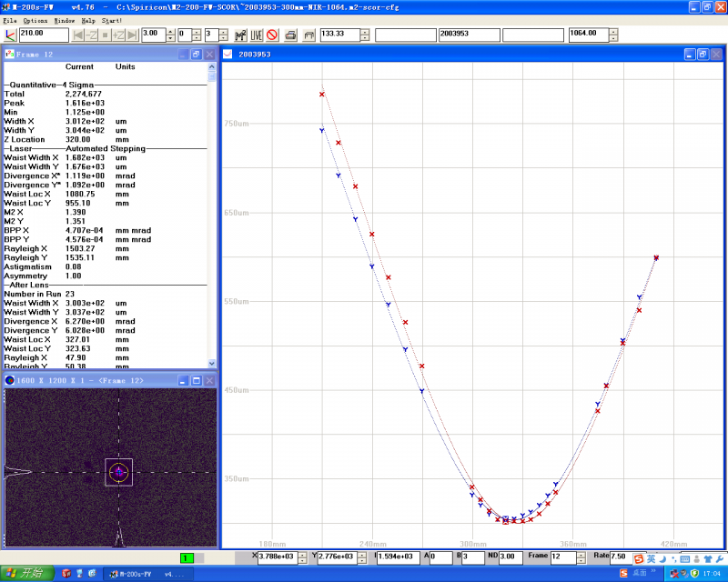Click the icon right of the printer

(x=308, y=35)
